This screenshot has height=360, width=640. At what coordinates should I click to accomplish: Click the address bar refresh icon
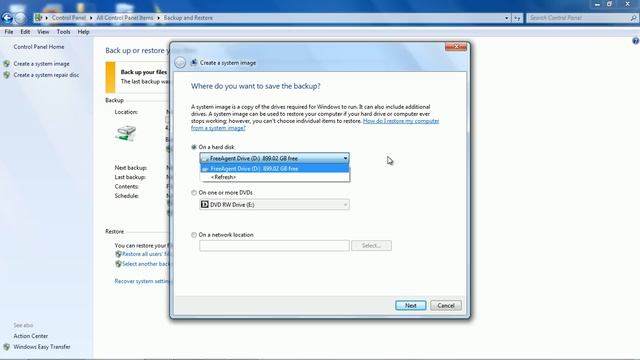pyautogui.click(x=517, y=18)
